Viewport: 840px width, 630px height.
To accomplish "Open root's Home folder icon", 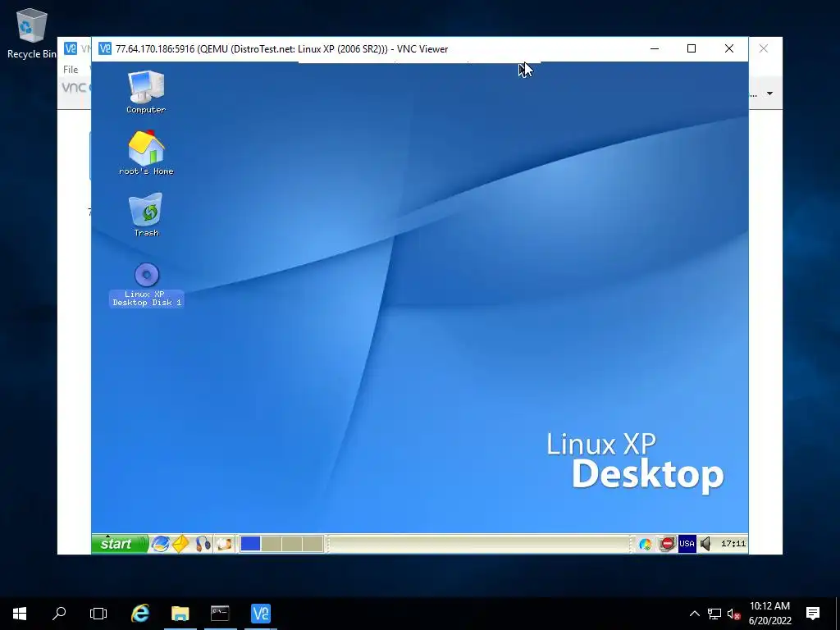I will tap(146, 153).
